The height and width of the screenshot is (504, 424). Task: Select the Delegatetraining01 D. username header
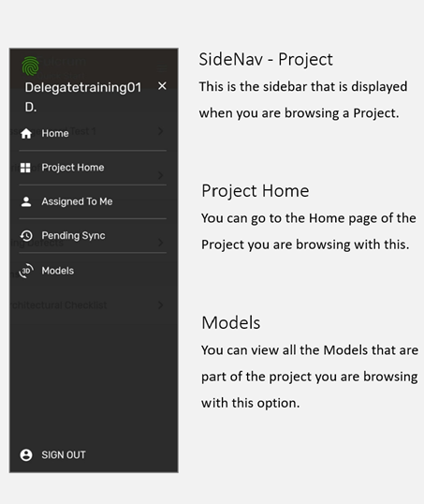(83, 96)
